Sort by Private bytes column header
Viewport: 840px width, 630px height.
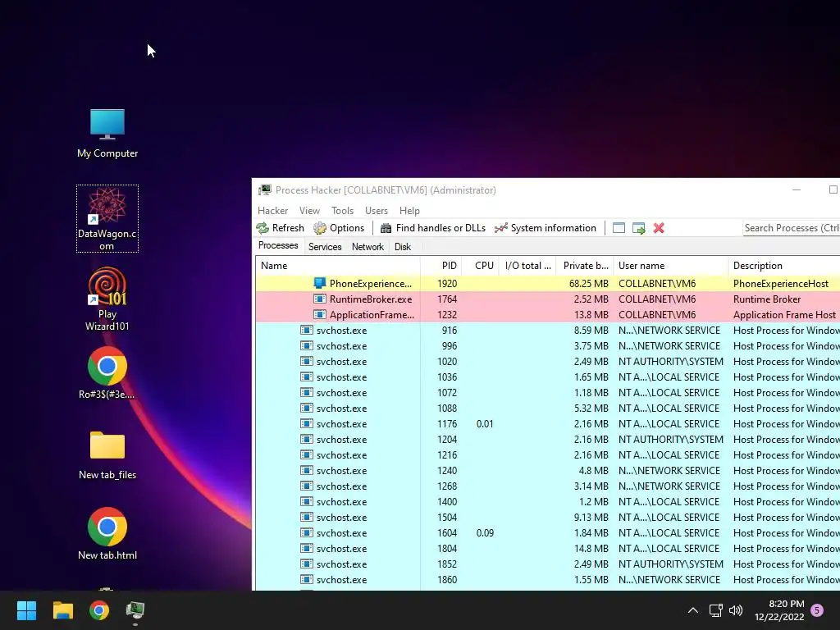tap(585, 266)
